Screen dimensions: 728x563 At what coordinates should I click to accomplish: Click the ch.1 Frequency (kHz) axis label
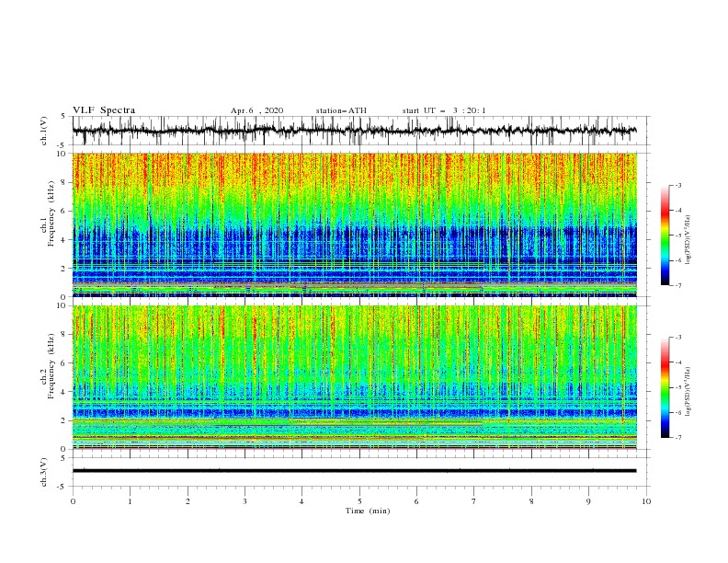(x=48, y=214)
